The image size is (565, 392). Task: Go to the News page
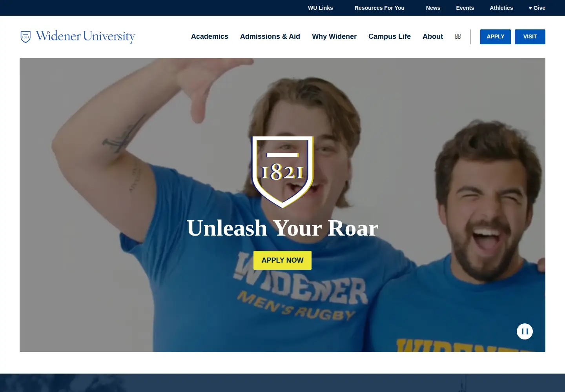(433, 8)
